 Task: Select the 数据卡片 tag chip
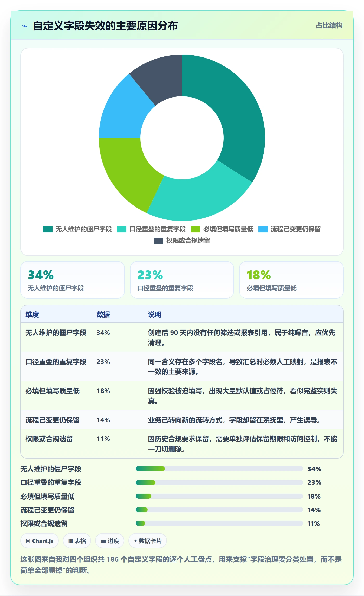tap(148, 541)
